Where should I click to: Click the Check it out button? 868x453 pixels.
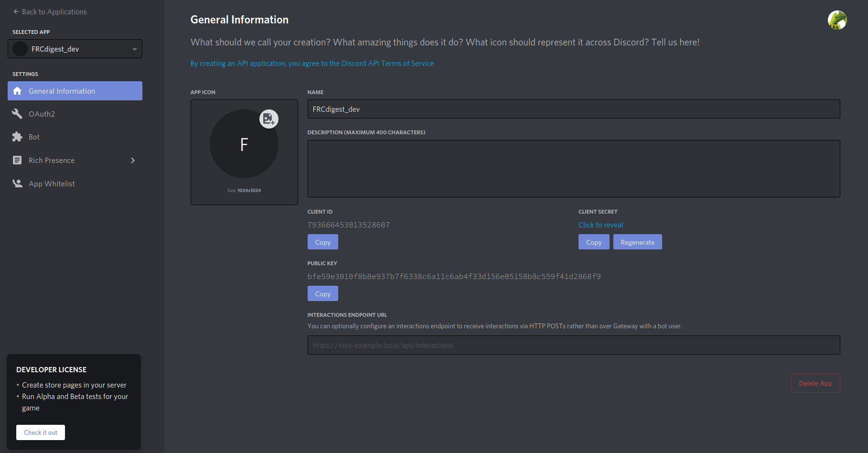(41, 432)
